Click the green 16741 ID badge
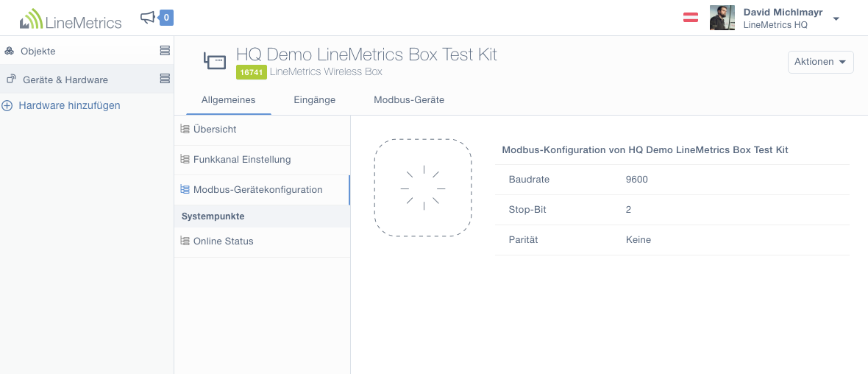The image size is (868, 374). point(252,72)
